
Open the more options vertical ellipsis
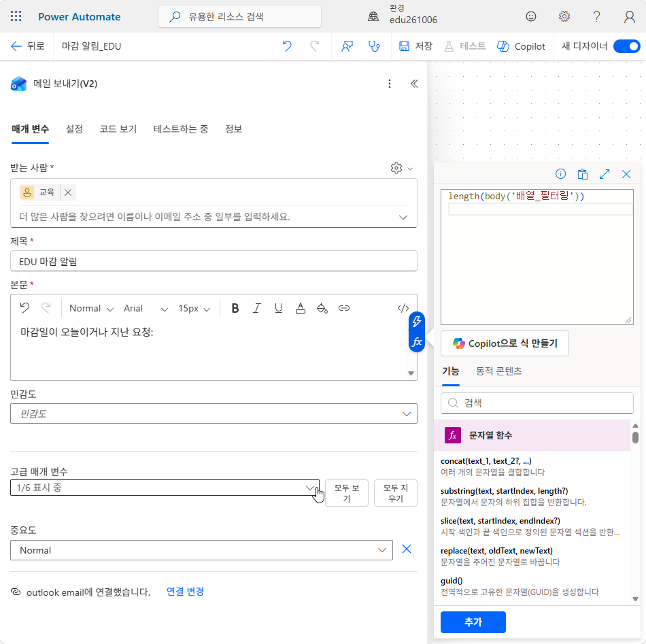[x=390, y=84]
